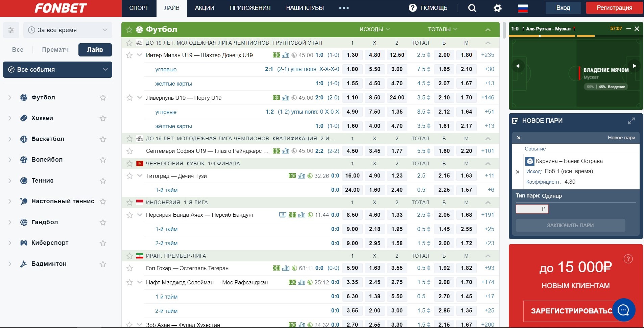
Task: Adjust total 2.5 stepper for Интер Милан U19
Action: point(429,55)
